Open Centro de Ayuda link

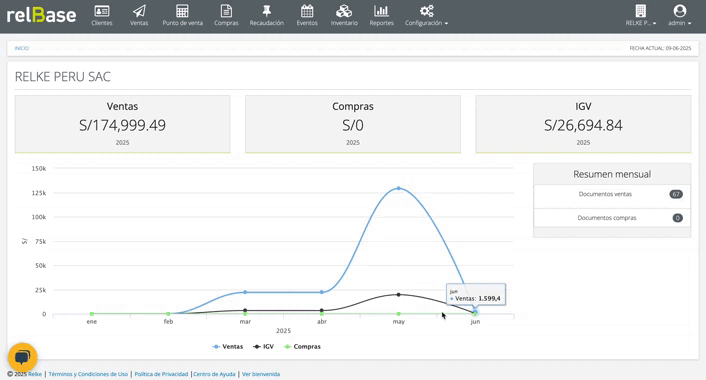[214, 374]
